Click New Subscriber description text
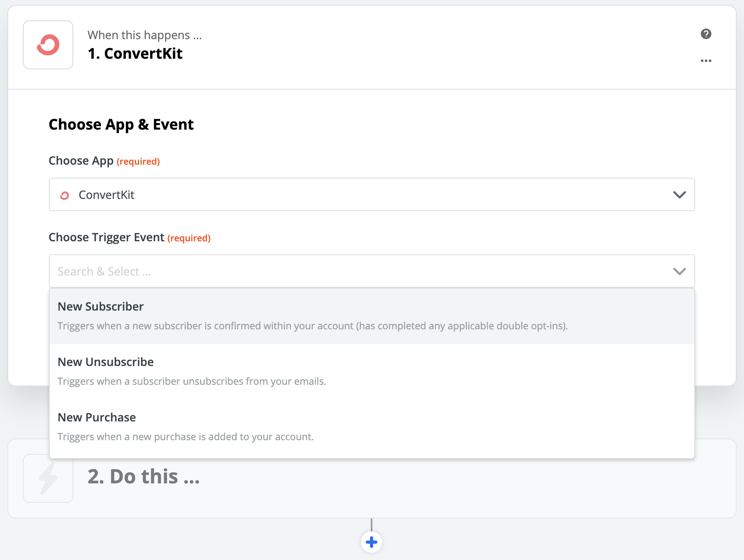 tap(313, 326)
